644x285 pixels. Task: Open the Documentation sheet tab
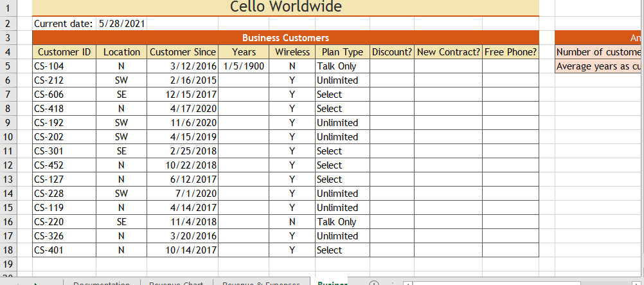(102, 282)
